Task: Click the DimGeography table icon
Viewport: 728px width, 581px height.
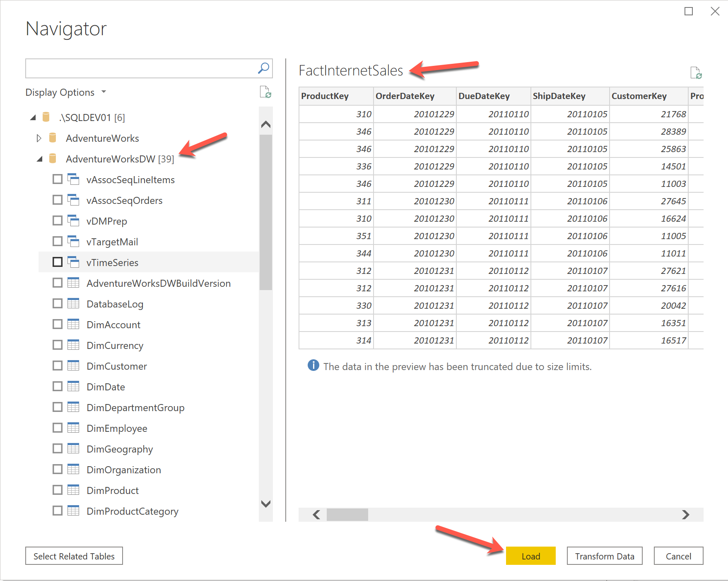Action: click(x=73, y=448)
